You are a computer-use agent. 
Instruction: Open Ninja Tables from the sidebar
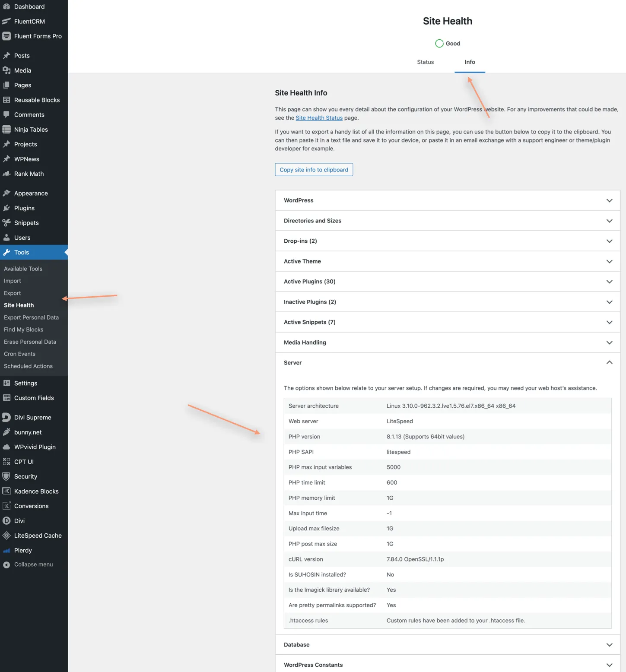[x=6, y=129]
